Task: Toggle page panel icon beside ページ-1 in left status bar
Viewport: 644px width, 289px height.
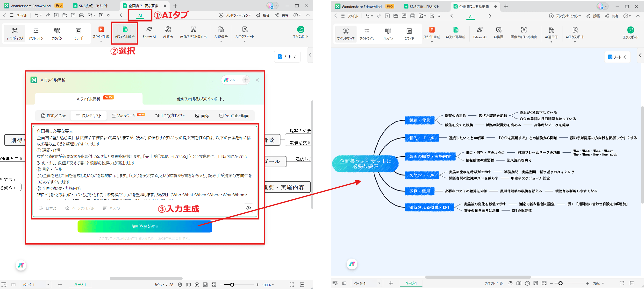Action: pyautogui.click(x=14, y=284)
